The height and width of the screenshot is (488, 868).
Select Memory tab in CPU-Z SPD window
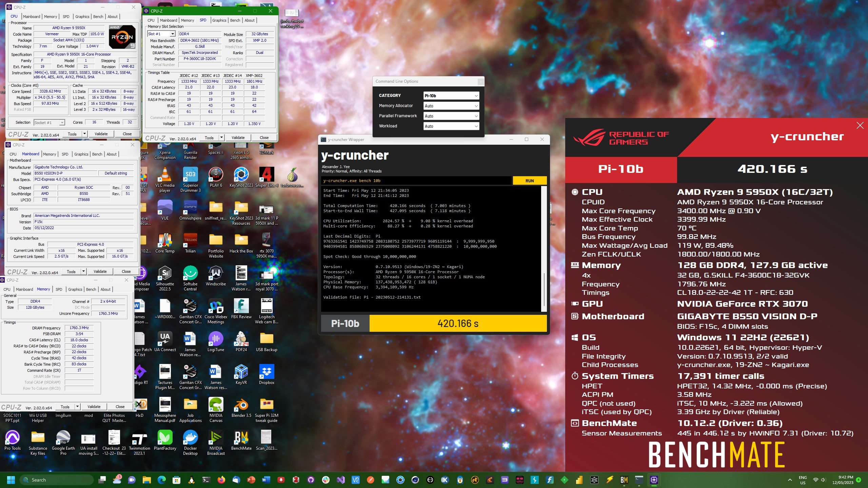point(188,20)
